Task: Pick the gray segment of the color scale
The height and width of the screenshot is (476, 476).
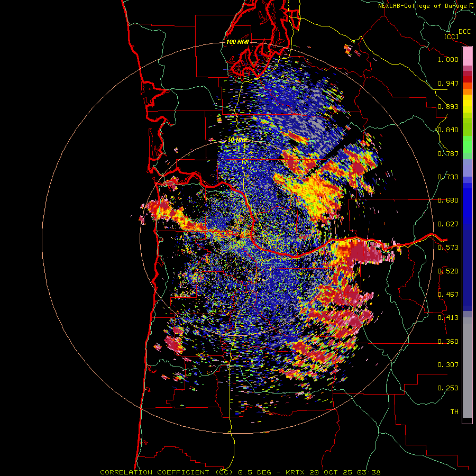Action: [467, 368]
